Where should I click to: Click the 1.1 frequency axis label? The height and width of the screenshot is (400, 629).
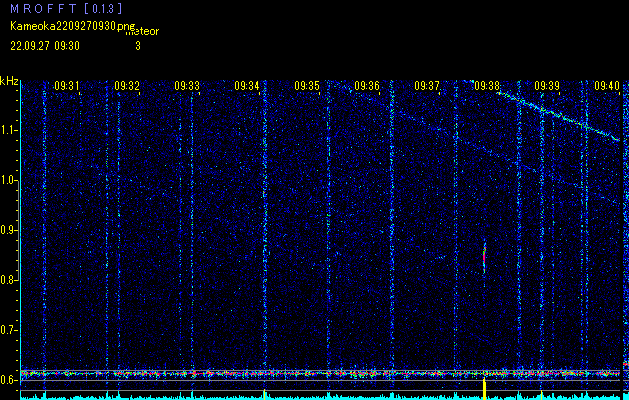(8, 130)
